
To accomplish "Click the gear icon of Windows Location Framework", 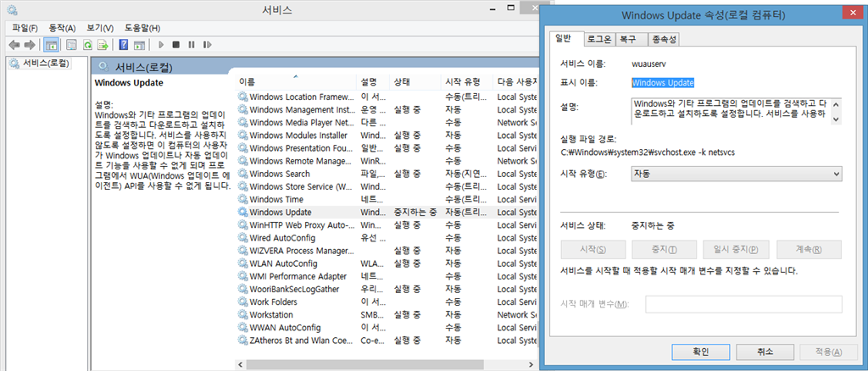I will click(x=243, y=97).
